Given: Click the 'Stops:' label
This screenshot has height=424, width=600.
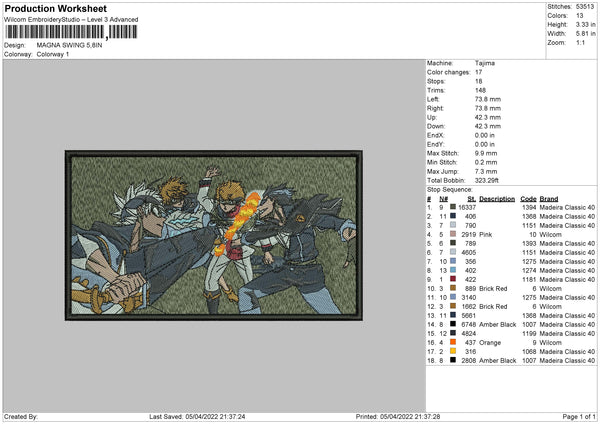Looking at the screenshot, I should (x=436, y=81).
